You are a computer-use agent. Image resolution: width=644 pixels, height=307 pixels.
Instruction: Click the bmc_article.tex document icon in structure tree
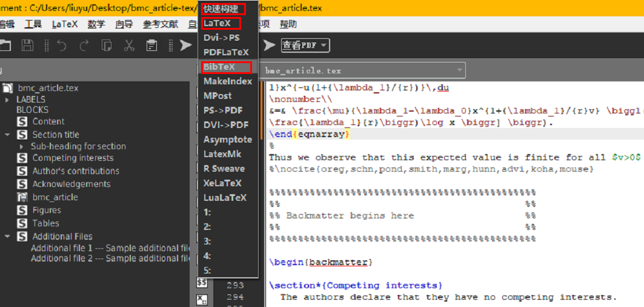click(7, 88)
